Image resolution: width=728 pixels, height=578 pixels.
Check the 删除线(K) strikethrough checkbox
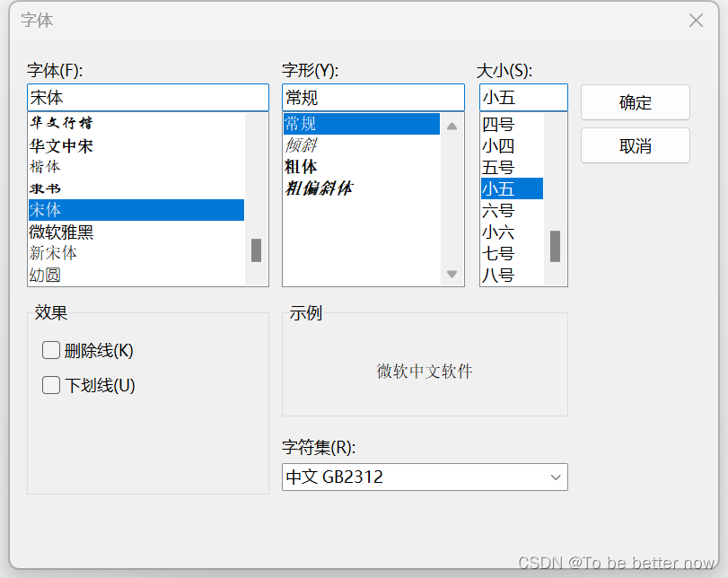50,350
